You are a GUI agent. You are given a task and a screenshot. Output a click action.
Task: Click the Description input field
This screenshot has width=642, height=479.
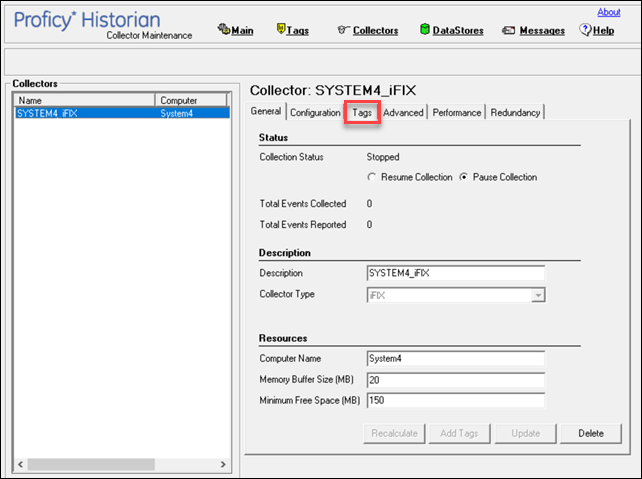(x=456, y=273)
